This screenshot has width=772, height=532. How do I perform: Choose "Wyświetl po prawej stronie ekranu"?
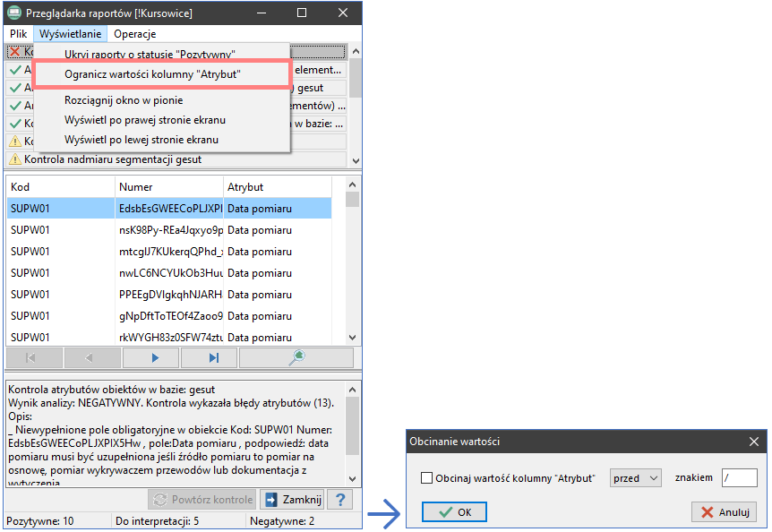pyautogui.click(x=145, y=120)
